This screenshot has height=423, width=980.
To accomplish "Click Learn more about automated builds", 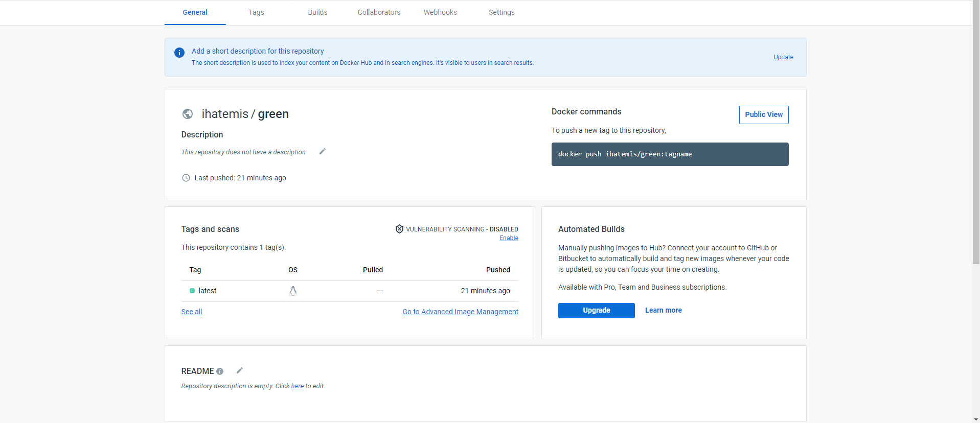I will [x=664, y=310].
